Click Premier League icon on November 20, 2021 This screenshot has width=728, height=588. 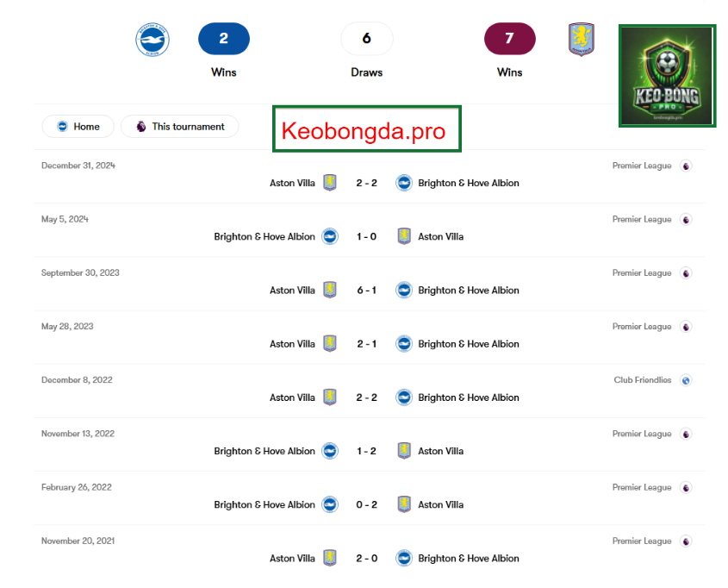(686, 541)
